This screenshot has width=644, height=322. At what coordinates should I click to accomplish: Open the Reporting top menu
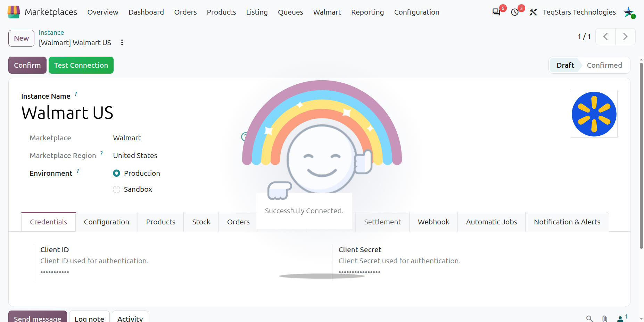tap(367, 12)
